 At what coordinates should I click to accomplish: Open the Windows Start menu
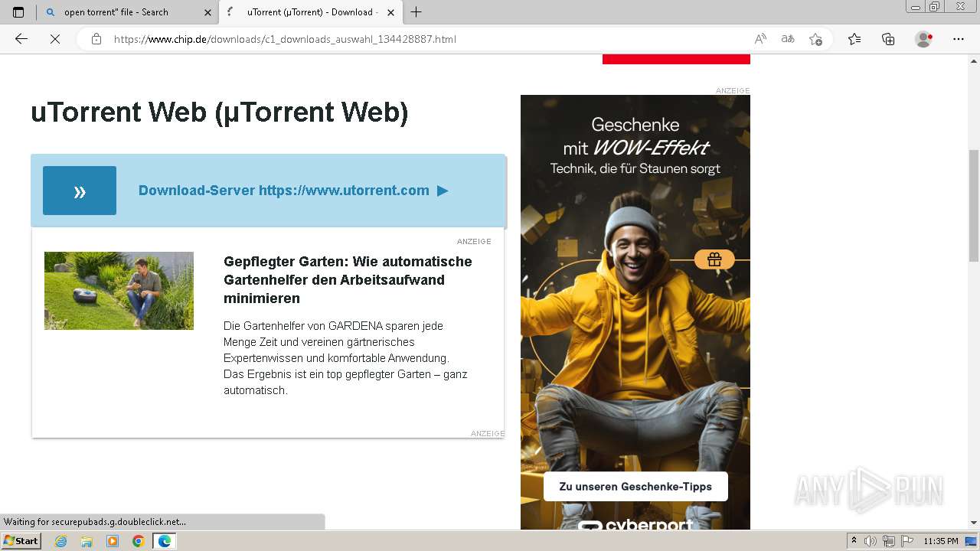click(21, 541)
